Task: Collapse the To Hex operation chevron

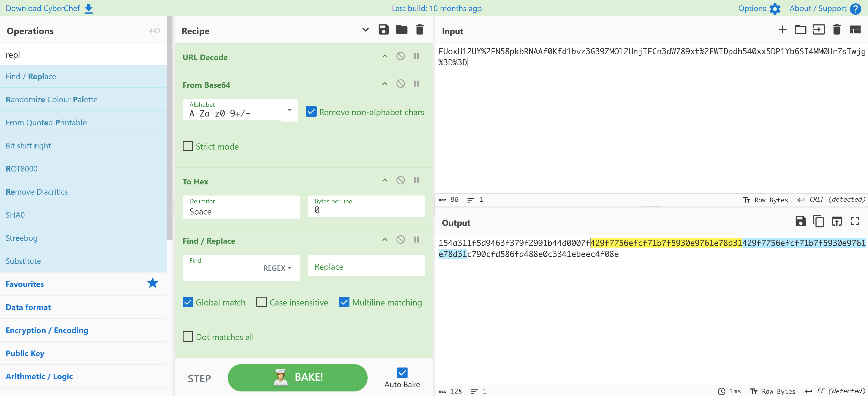Action: pos(384,180)
